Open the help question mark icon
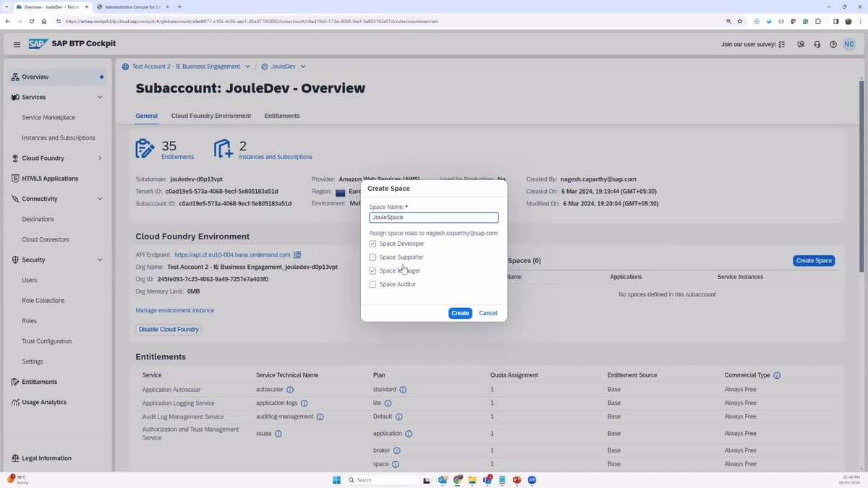 point(833,44)
